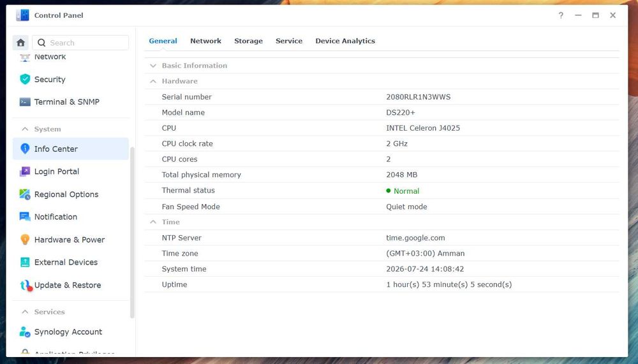Open Synology Account settings
The height and width of the screenshot is (364, 638).
70,332
